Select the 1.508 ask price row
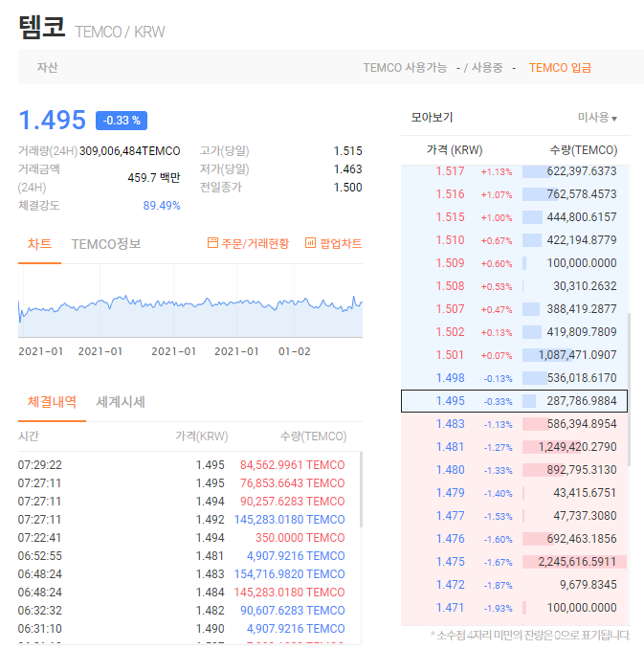 [514, 286]
